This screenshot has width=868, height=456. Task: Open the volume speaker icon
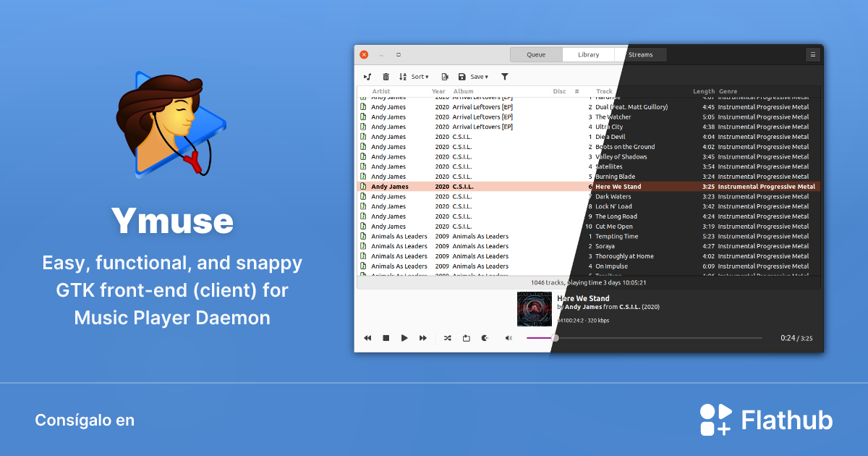point(508,337)
